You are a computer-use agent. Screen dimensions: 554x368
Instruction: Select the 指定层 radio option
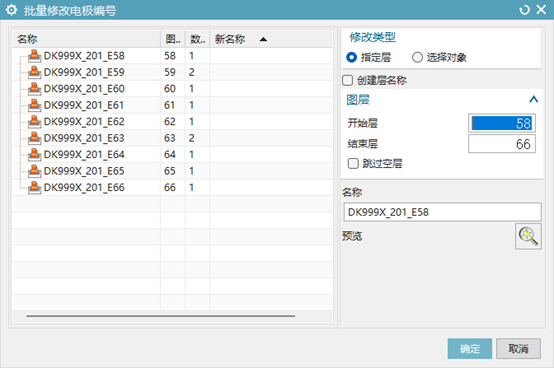pos(352,57)
